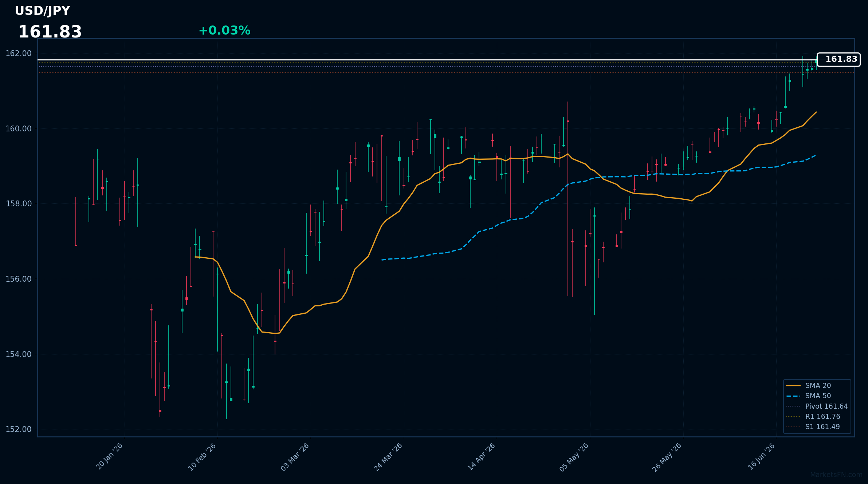868x484 pixels.
Task: Click the 16 Jun '26 date label
Action: (x=762, y=456)
